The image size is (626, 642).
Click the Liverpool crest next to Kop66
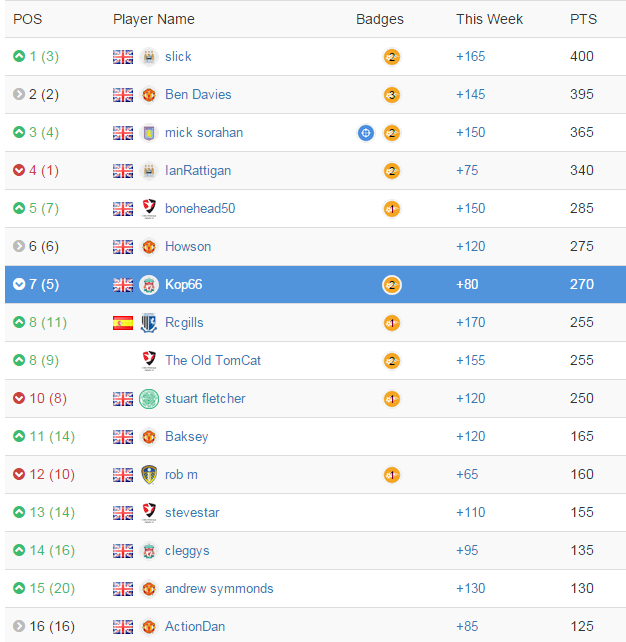[149, 285]
